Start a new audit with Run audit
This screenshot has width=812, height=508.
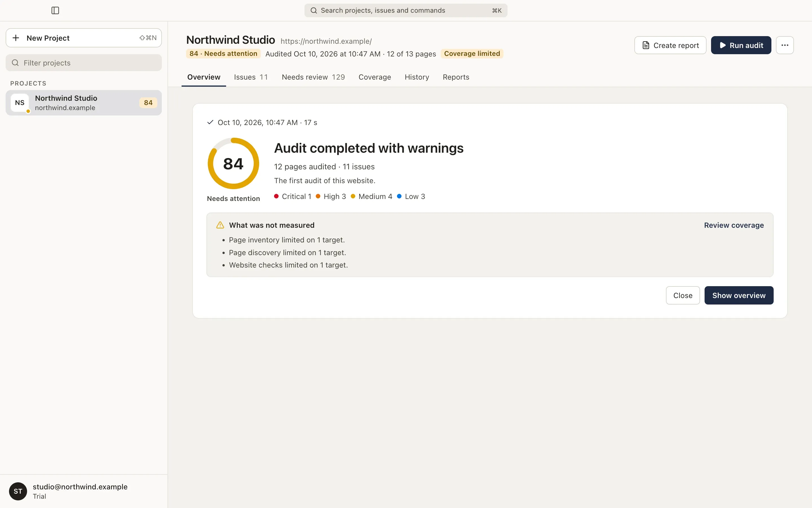point(741,45)
